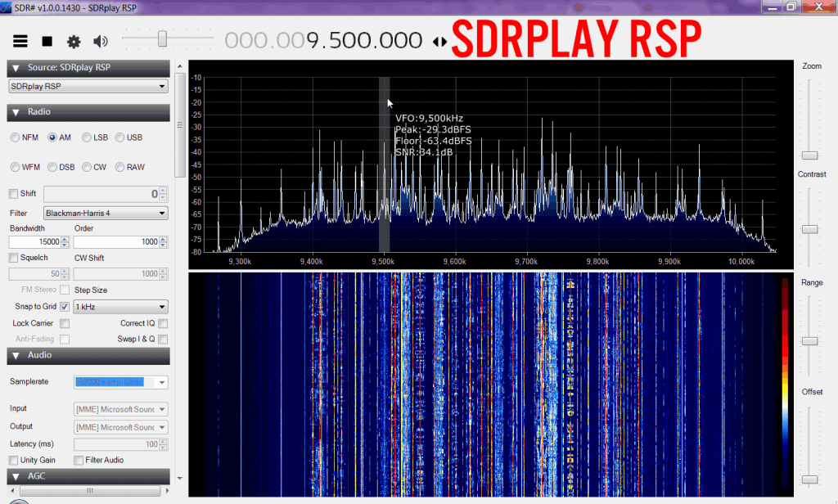Click the 9,300k label on frequency axis
Viewport: 838px width, 504px height.
[240, 261]
